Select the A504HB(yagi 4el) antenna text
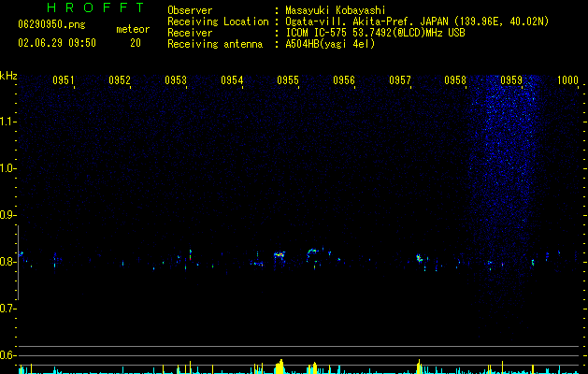 330,44
